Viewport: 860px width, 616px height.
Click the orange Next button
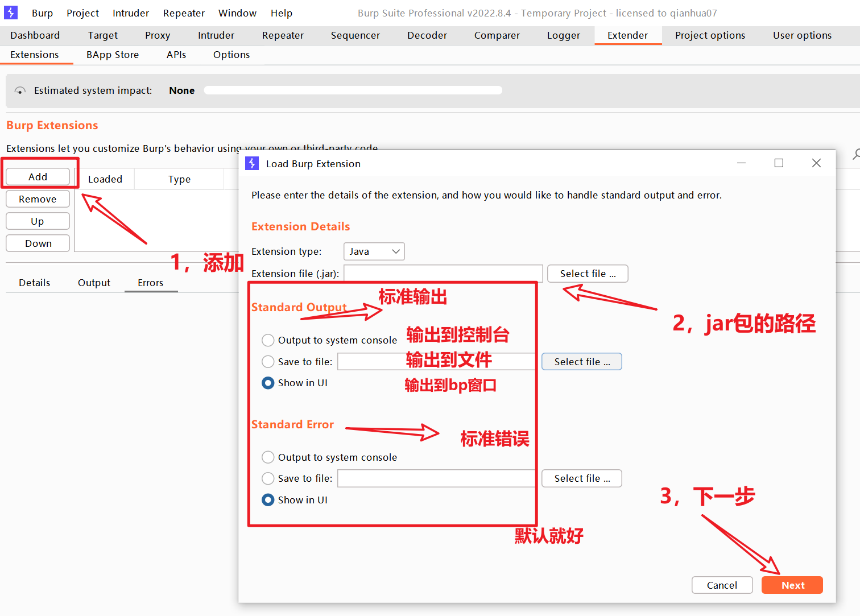click(792, 585)
